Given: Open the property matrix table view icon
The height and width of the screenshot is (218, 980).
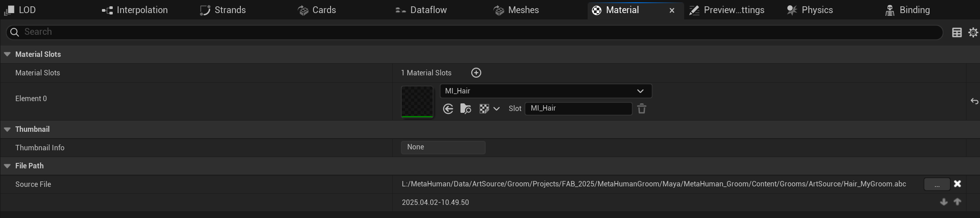Looking at the screenshot, I should tap(957, 32).
